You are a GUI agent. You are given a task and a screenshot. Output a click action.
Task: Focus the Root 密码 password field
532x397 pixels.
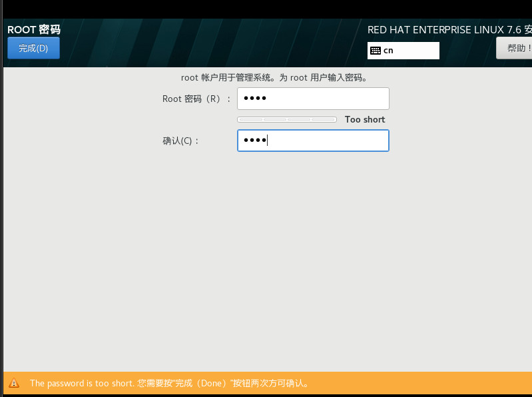[313, 99]
